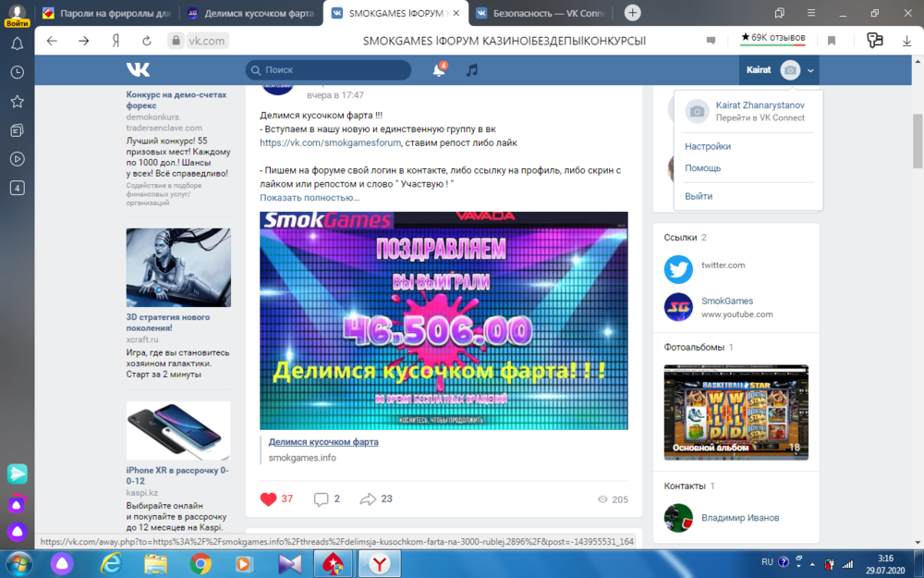This screenshot has height=578, width=924.
Task: Click the vk.com address bar domain
Action: 206,41
